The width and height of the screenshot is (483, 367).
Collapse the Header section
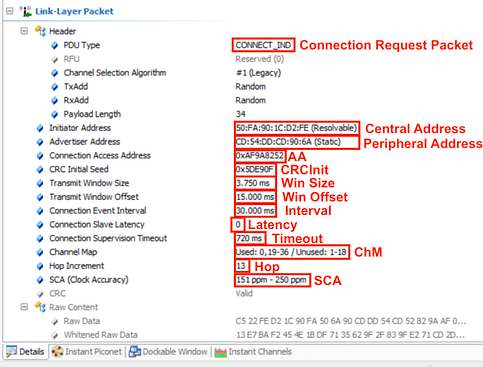click(24, 31)
